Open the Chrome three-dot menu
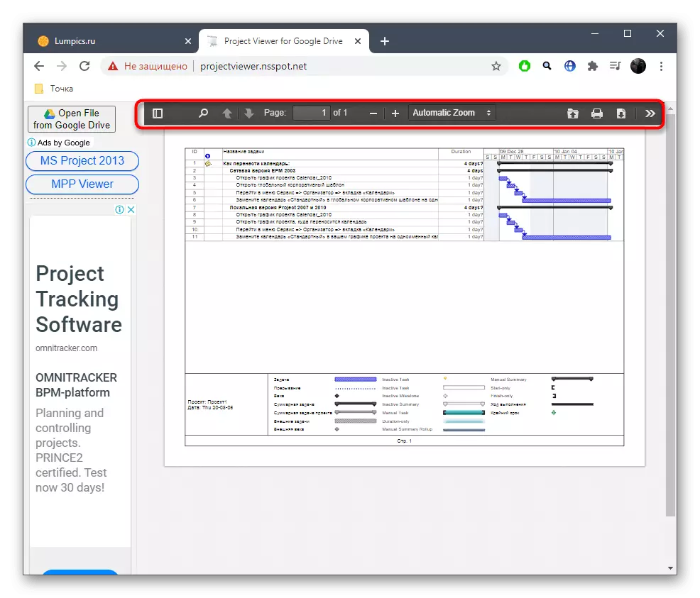 [x=662, y=66]
